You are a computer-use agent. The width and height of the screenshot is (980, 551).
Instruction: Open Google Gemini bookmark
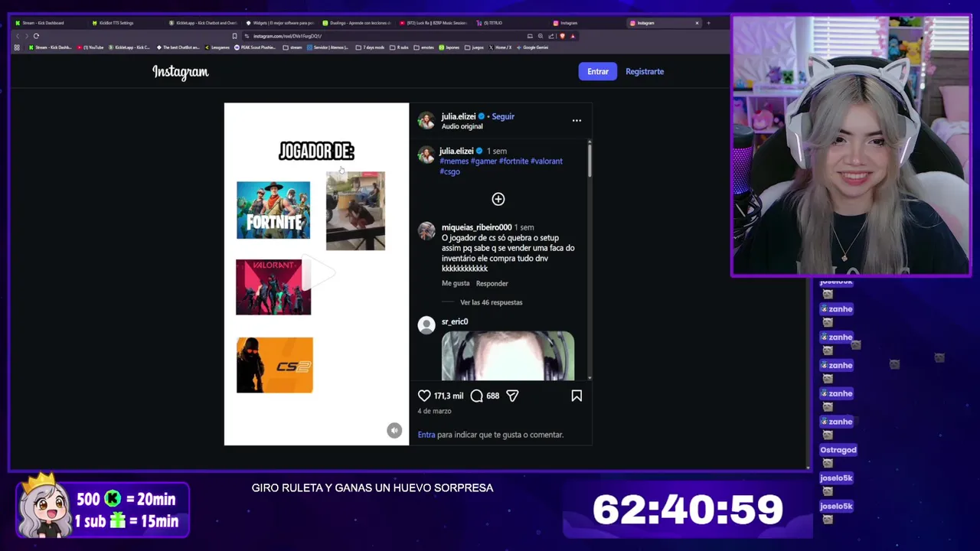[532, 47]
